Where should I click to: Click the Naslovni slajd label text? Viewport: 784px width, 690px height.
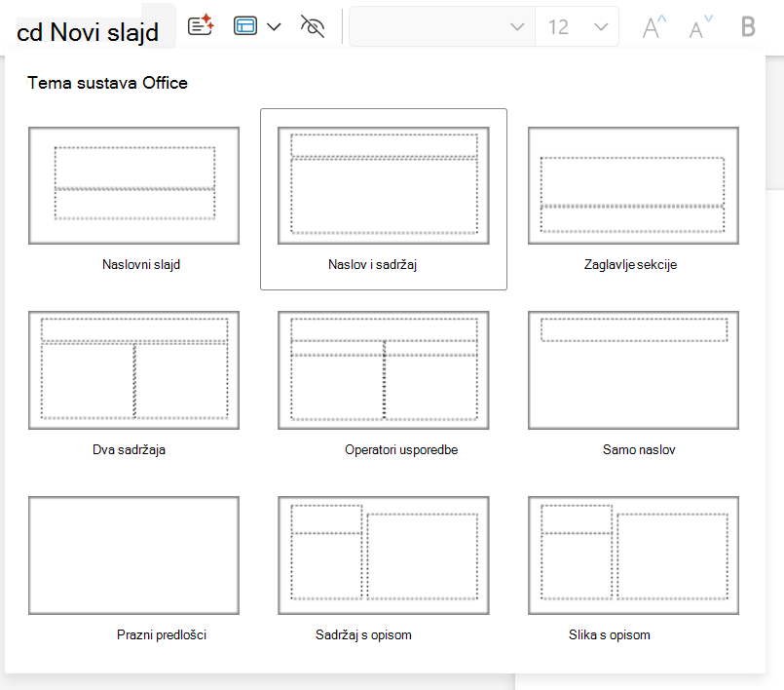click(141, 264)
